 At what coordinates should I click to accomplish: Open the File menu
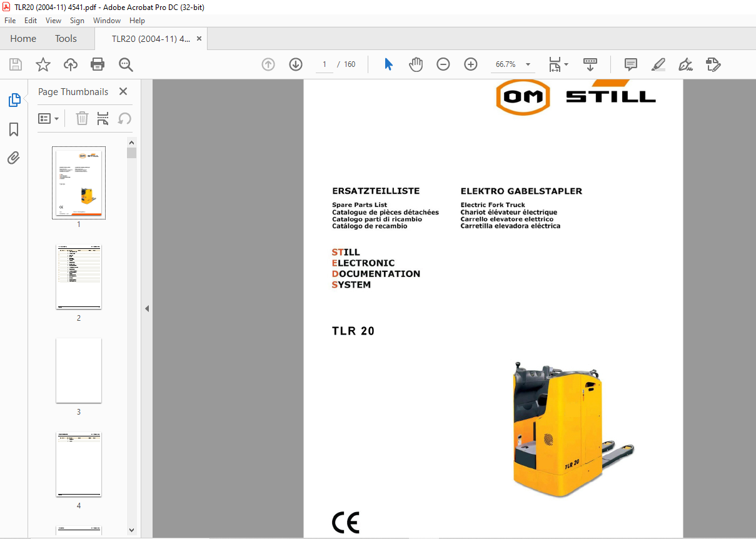click(10, 21)
